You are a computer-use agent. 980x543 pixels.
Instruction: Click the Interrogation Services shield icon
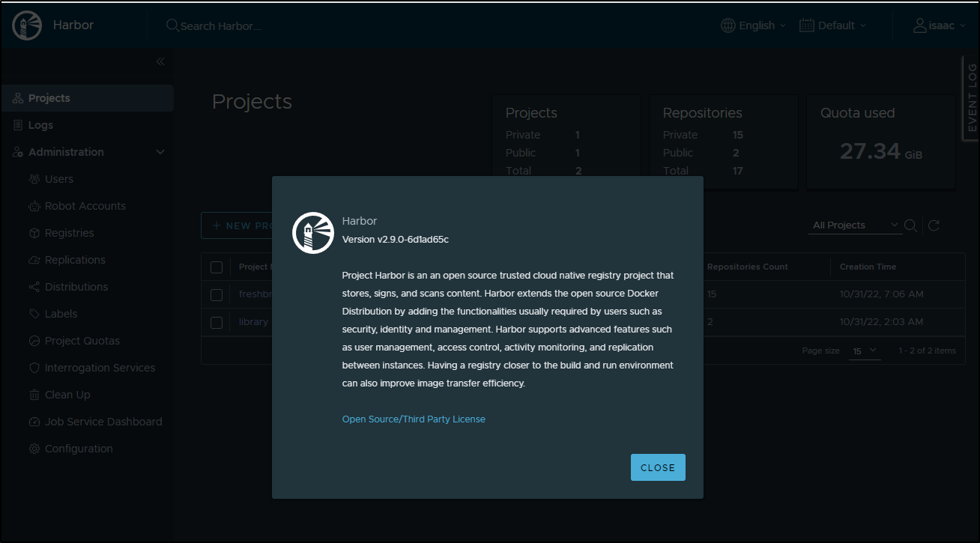coord(34,368)
